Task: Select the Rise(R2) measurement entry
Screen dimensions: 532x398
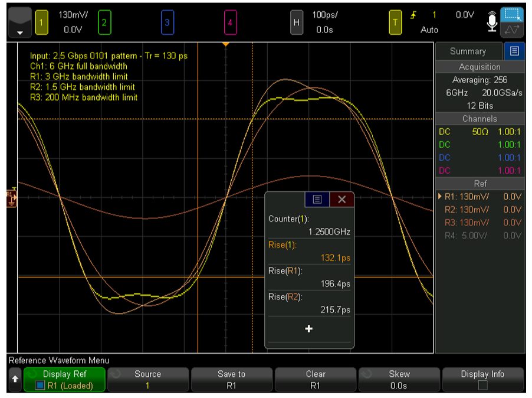Action: (309, 304)
